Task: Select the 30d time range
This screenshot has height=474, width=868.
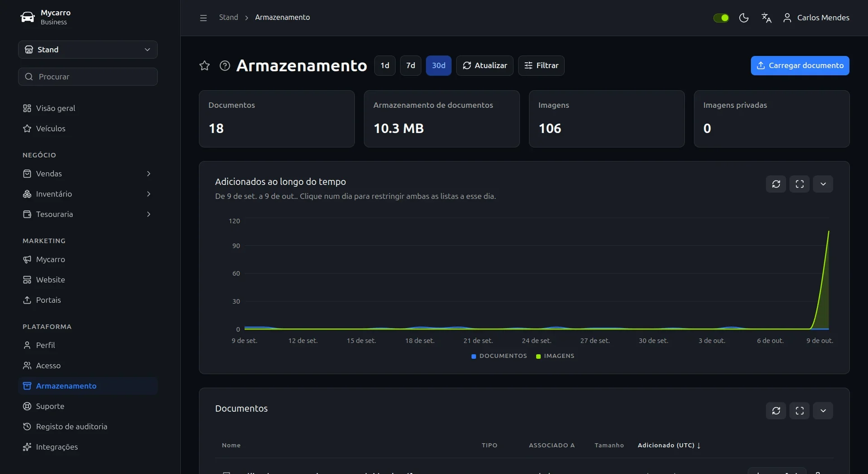Action: [439, 66]
